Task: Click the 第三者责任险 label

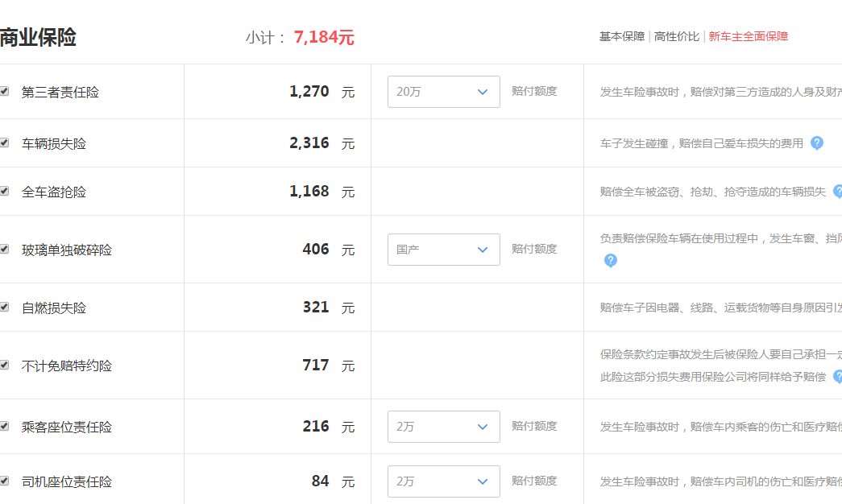Action: click(x=60, y=93)
